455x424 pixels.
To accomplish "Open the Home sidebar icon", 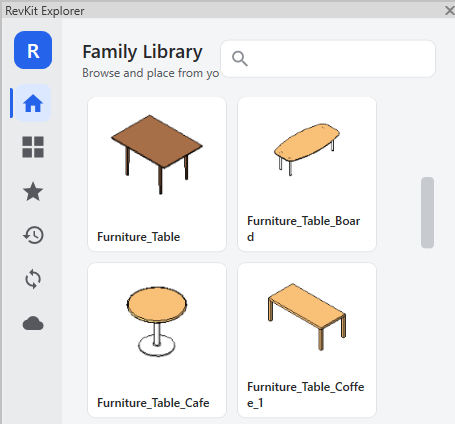I will click(33, 103).
